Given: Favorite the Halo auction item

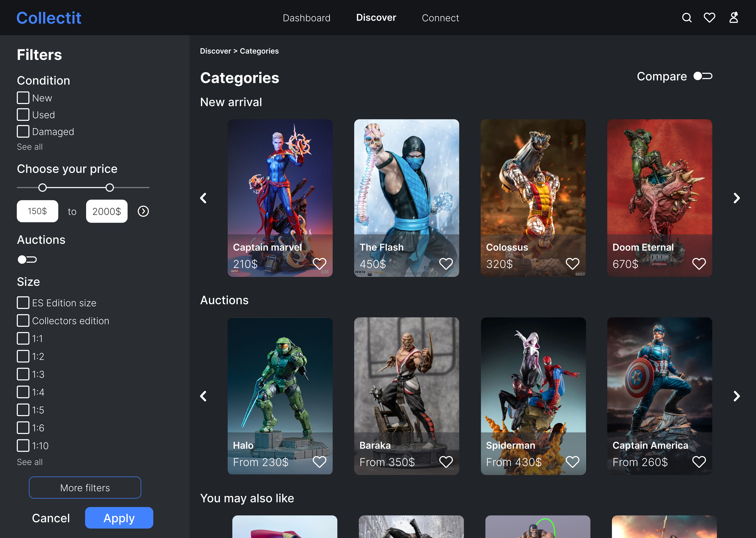Looking at the screenshot, I should [319, 462].
